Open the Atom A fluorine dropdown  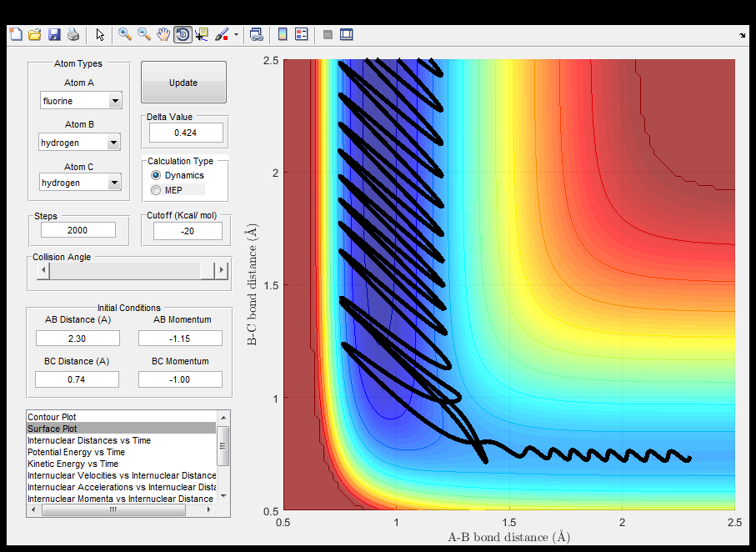(x=81, y=101)
